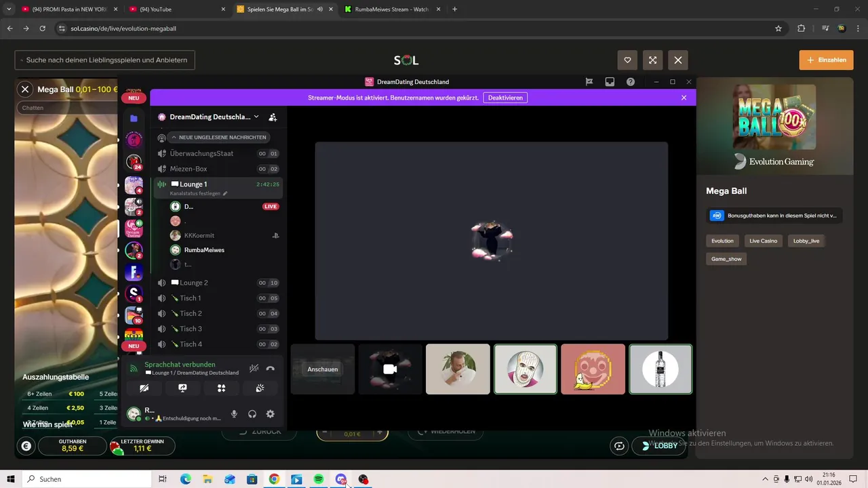Bookmark this page with the star icon
Viewport: 868px width, 488px height.
click(778, 28)
